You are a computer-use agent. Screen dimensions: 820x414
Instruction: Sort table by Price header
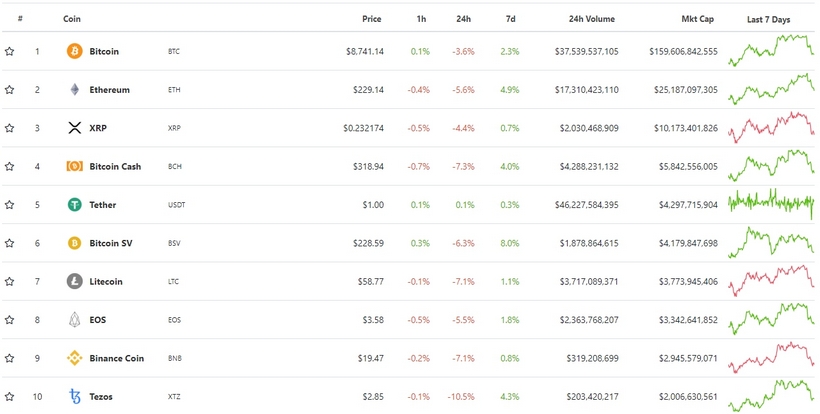pyautogui.click(x=372, y=19)
